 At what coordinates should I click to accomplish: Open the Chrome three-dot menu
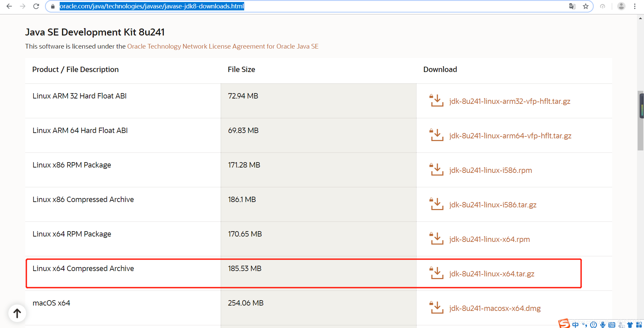pyautogui.click(x=635, y=6)
